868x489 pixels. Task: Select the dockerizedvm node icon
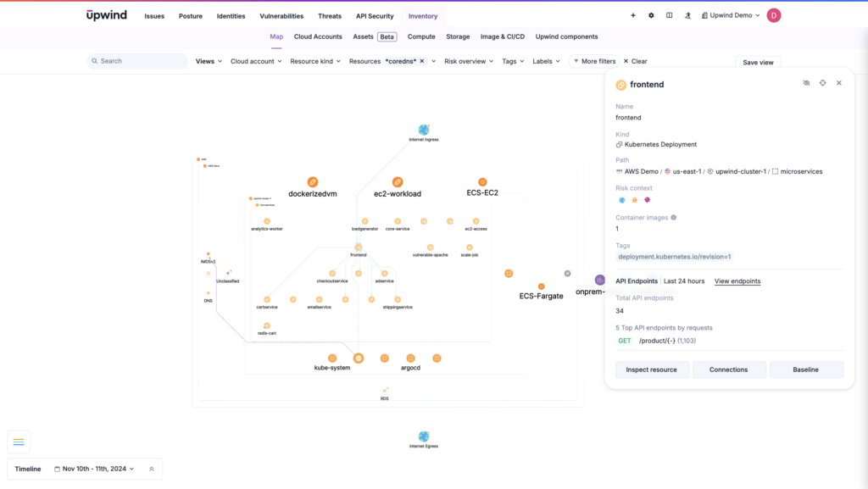tap(313, 182)
